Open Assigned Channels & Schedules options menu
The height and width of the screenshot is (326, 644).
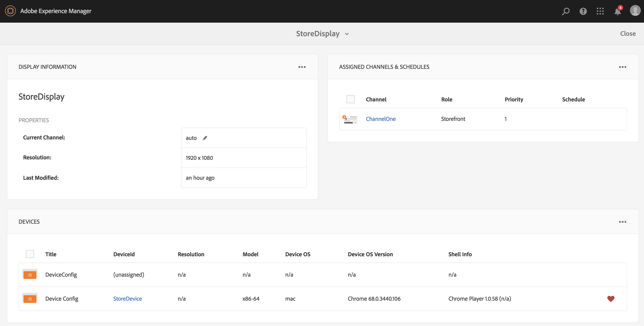(x=622, y=67)
